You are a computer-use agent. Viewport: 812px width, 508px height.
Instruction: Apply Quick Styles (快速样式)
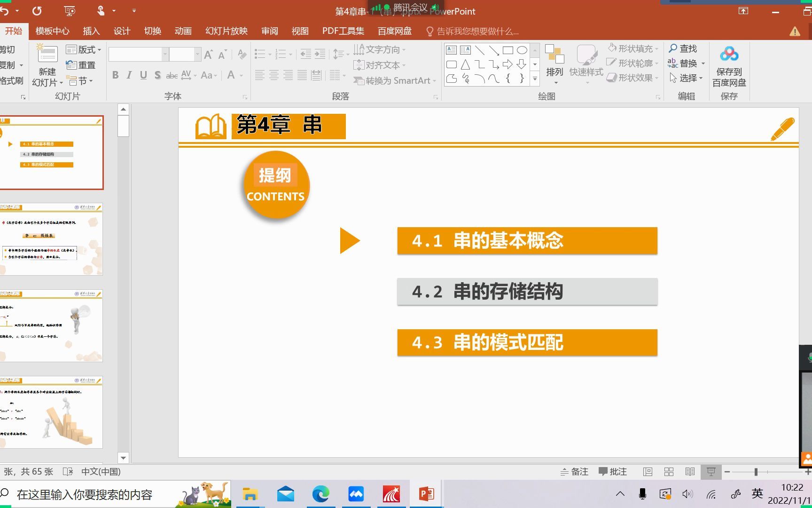(x=586, y=61)
